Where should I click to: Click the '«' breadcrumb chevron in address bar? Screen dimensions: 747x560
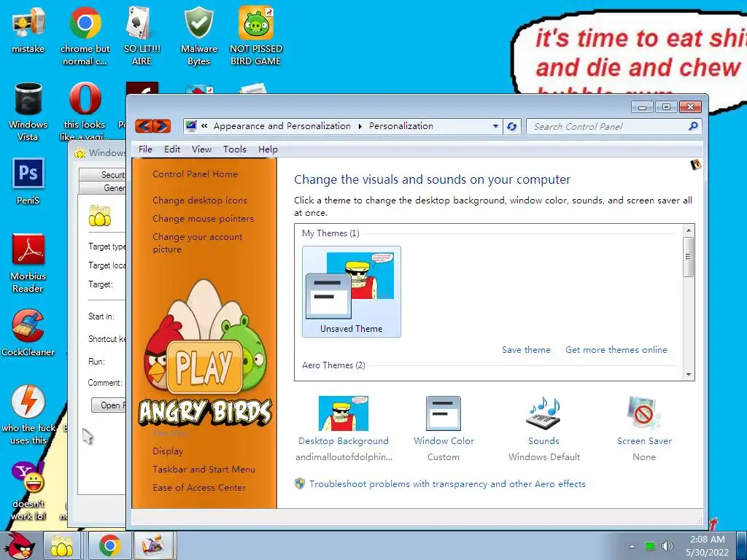[204, 126]
